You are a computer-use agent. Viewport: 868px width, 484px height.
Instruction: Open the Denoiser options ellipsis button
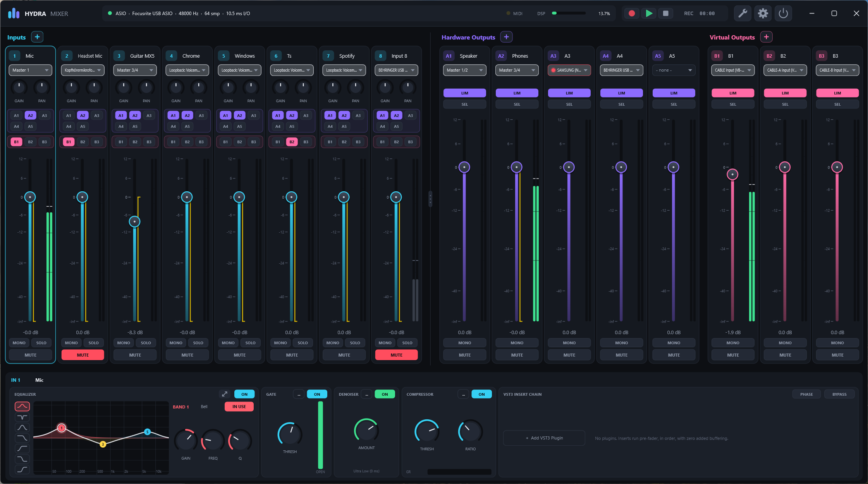[x=366, y=394]
